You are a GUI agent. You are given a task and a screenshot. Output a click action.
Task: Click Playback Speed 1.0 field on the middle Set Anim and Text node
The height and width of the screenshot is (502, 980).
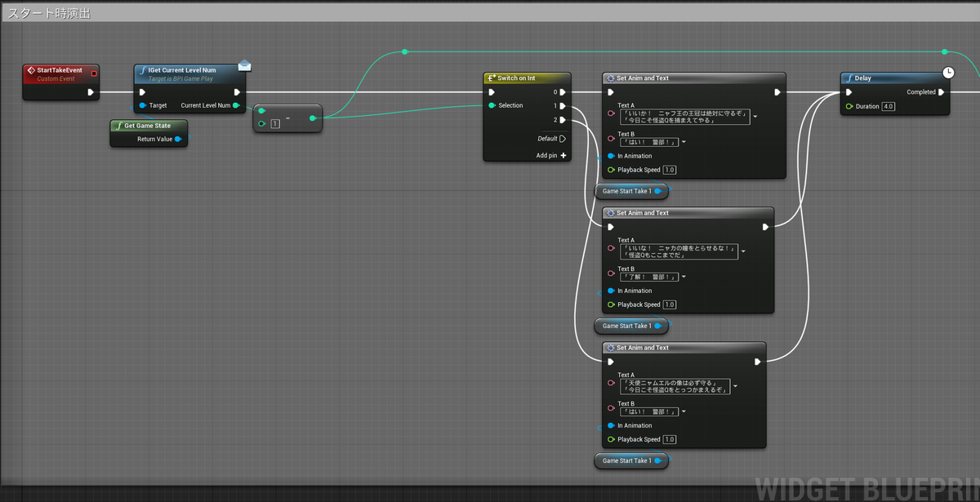pyautogui.click(x=670, y=304)
